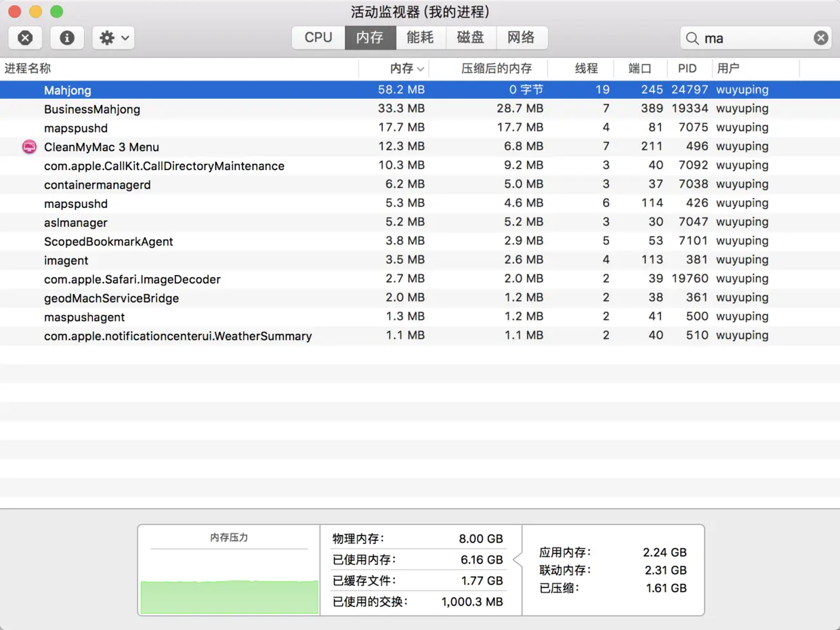This screenshot has height=630, width=840.
Task: Click the 已使用内存 6.16 GB entry
Action: [417, 560]
